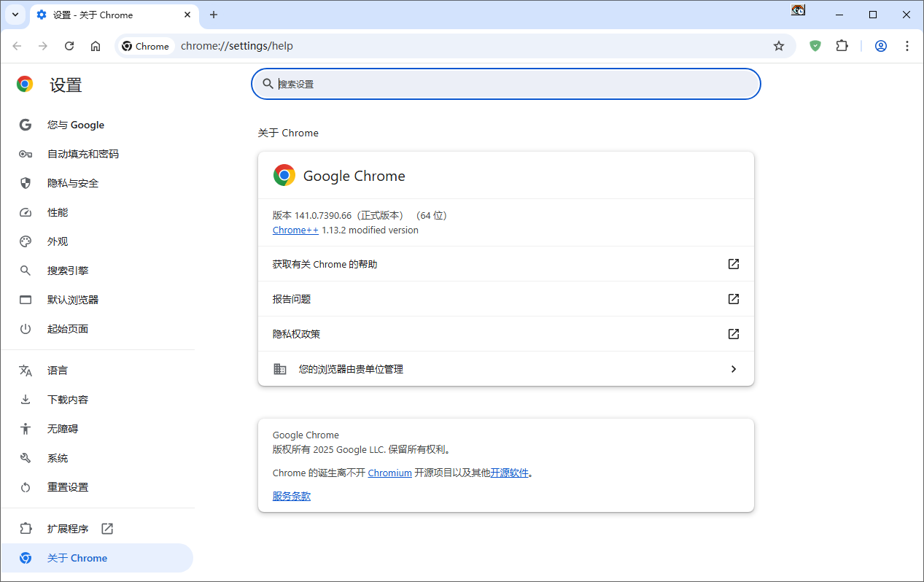Viewport: 924px width, 582px height.
Task: Click the Chrome++ link
Action: [295, 230]
